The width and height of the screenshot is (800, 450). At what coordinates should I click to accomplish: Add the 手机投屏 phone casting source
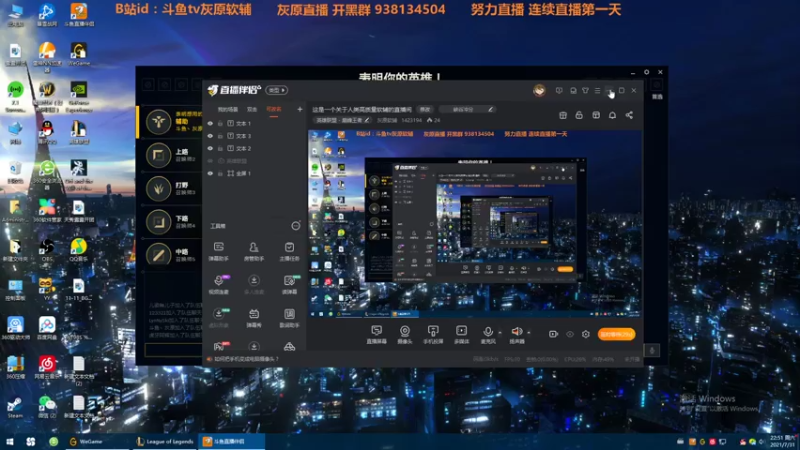[433, 335]
